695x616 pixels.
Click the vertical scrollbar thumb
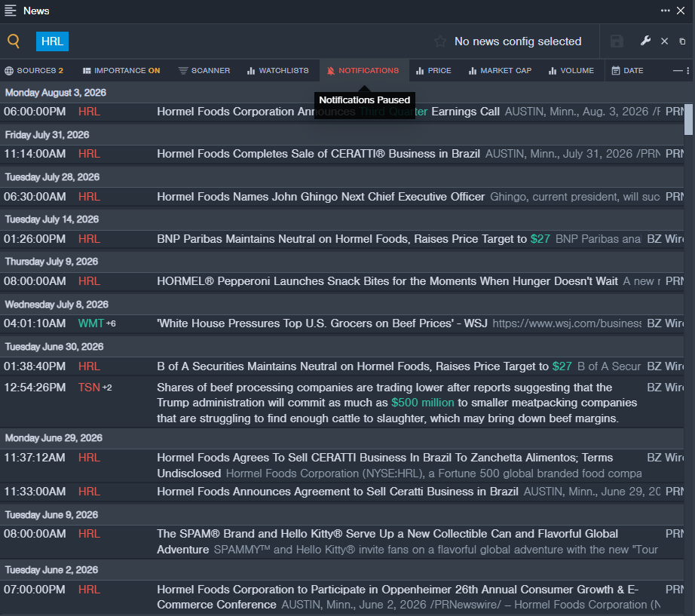point(688,119)
